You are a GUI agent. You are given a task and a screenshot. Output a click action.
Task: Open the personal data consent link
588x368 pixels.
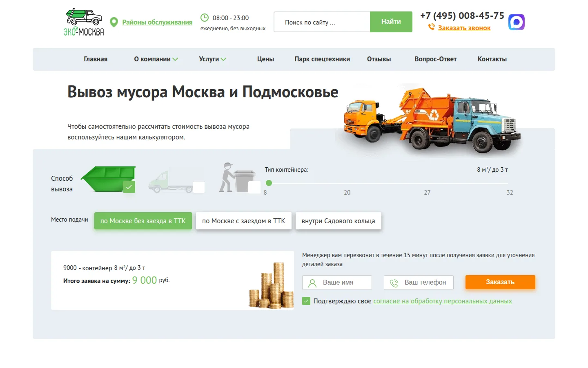443,301
